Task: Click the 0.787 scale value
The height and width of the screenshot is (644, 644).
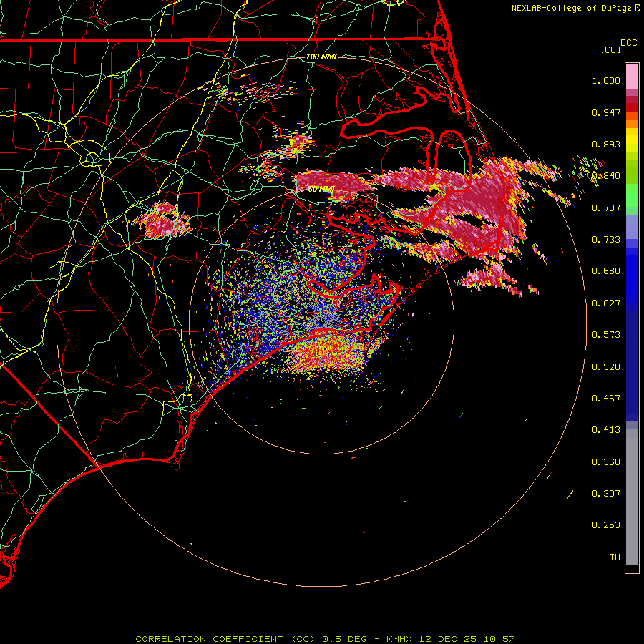Action: point(606,208)
